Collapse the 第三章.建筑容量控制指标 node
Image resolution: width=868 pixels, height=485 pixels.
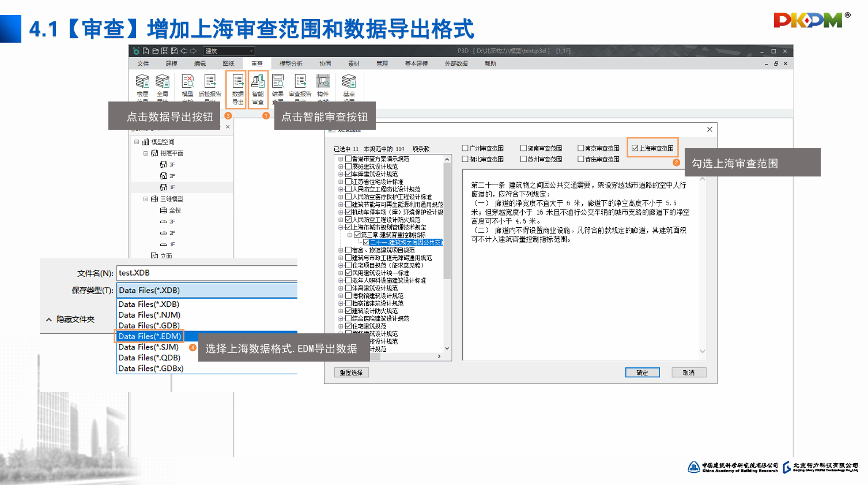(x=349, y=235)
